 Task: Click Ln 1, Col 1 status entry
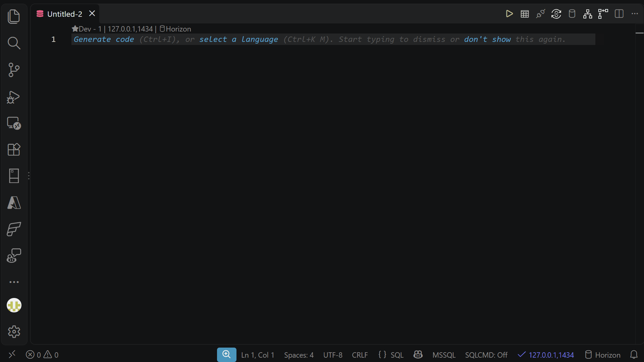[258, 355]
